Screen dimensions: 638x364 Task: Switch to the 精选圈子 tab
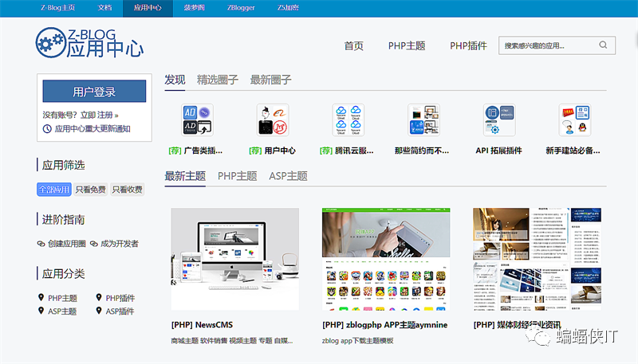coord(218,80)
